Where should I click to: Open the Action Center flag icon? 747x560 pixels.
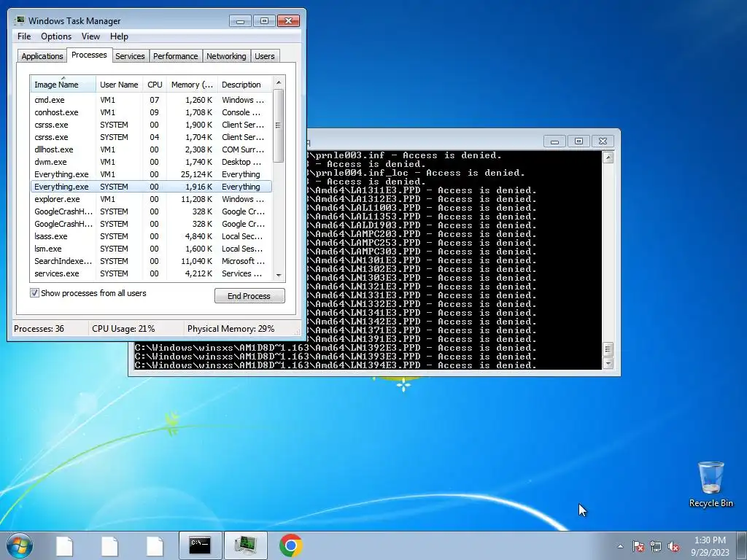[638, 546]
